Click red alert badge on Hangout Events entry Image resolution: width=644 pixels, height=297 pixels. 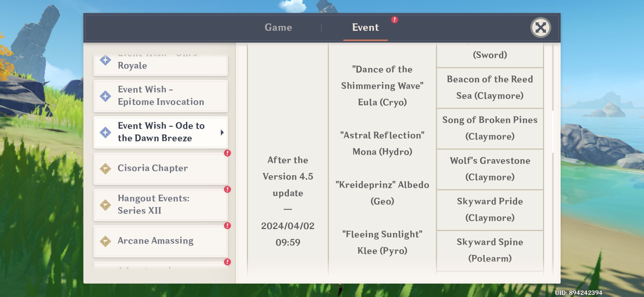pyautogui.click(x=227, y=189)
